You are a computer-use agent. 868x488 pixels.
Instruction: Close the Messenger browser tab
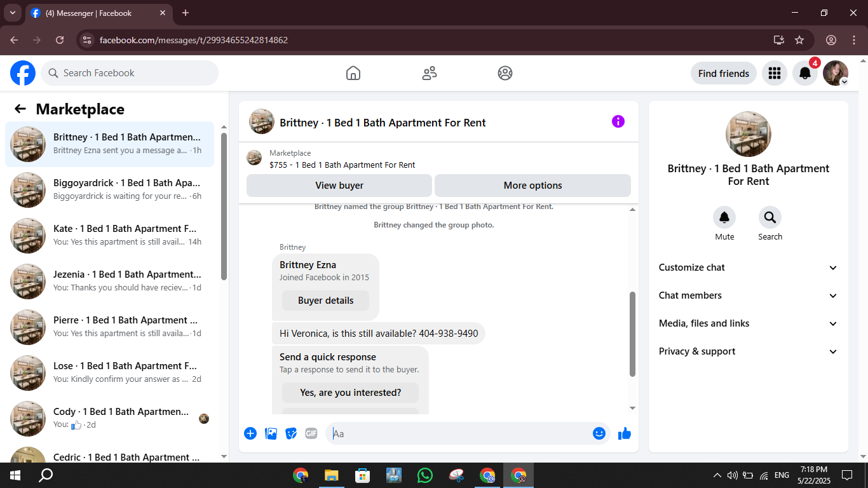[163, 13]
